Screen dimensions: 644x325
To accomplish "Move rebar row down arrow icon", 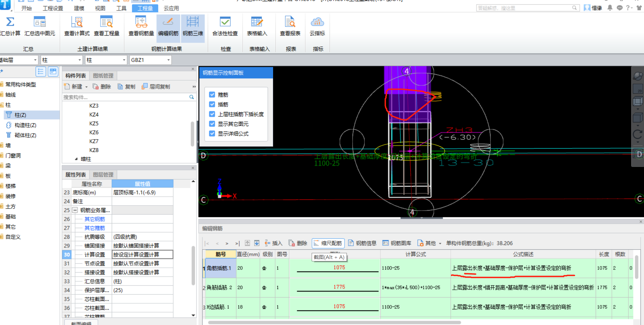I will coord(257,243).
